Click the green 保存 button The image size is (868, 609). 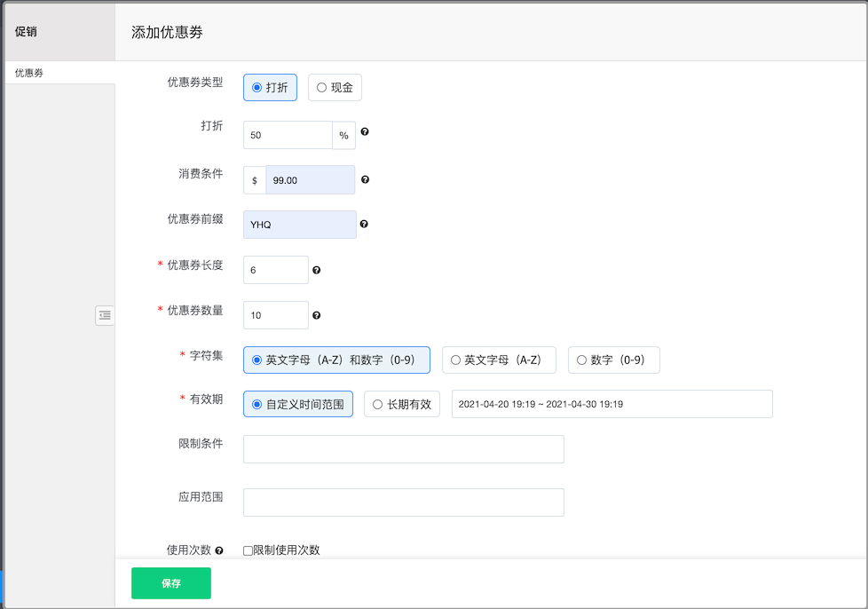pyautogui.click(x=170, y=583)
